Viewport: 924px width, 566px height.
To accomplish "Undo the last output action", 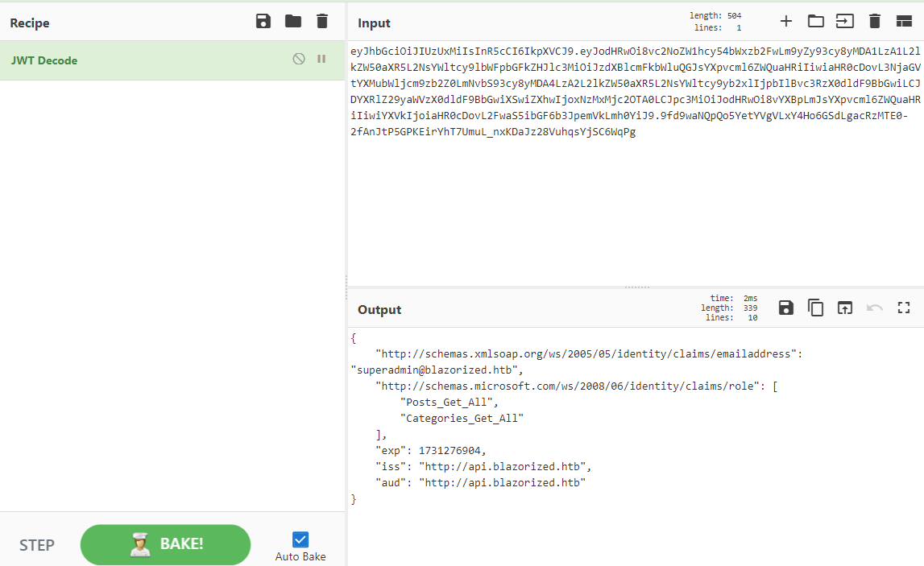I will pyautogui.click(x=874, y=308).
